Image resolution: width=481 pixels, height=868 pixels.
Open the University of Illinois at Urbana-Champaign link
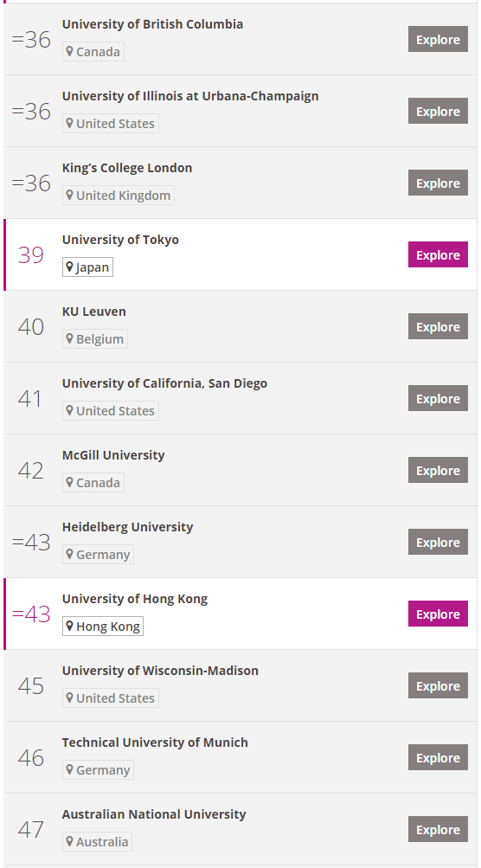pyautogui.click(x=189, y=96)
